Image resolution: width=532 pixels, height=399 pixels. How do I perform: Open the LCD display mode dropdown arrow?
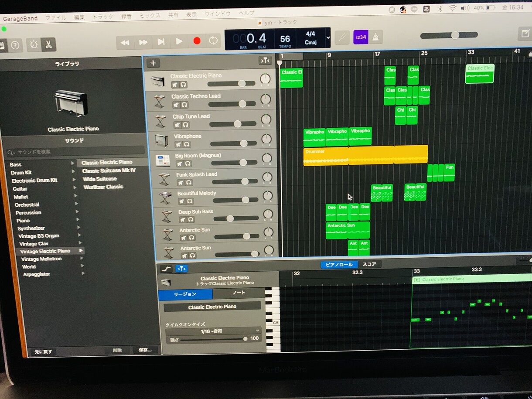click(x=328, y=38)
